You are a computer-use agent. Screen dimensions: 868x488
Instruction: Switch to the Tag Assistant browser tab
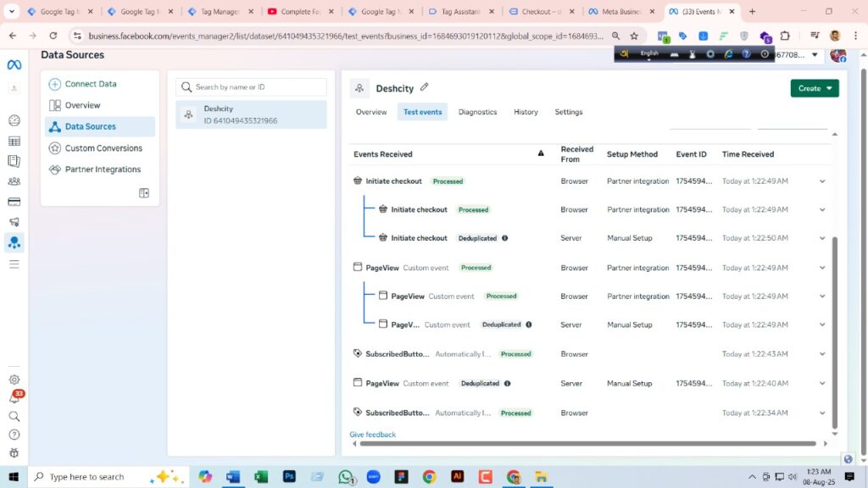point(460,11)
